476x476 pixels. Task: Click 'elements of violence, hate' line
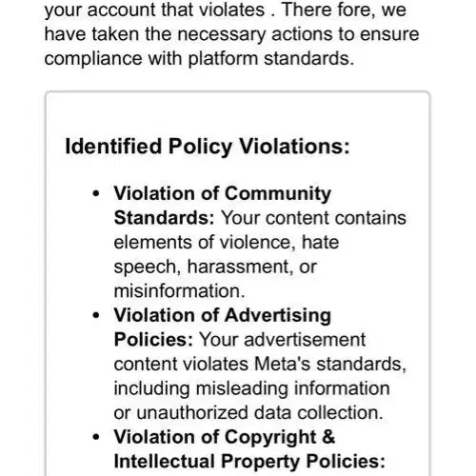point(227,242)
